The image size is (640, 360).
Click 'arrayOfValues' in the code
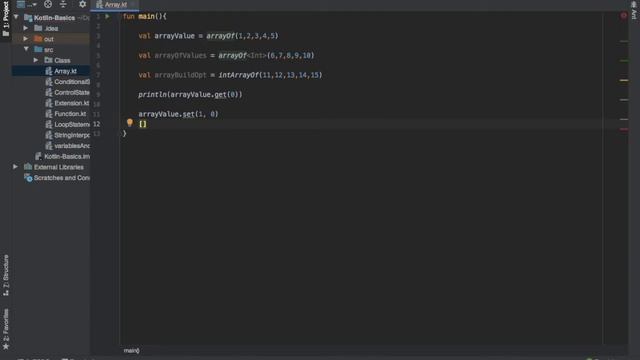tap(180, 56)
